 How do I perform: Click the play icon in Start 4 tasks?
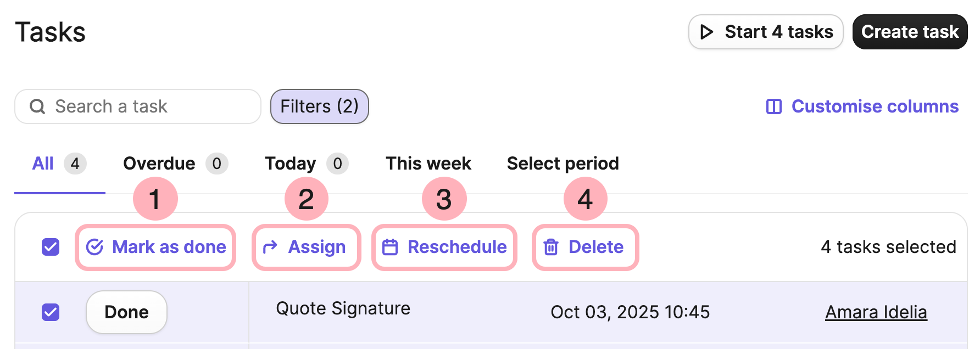(x=708, y=32)
